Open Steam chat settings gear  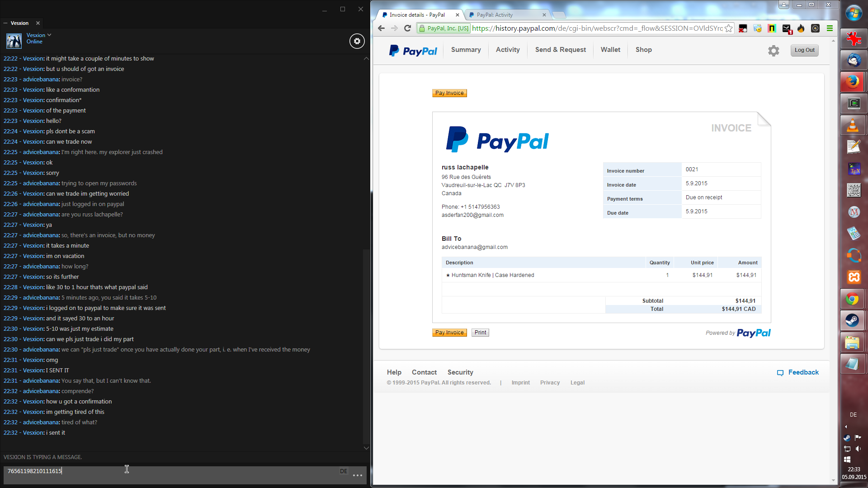[357, 41]
